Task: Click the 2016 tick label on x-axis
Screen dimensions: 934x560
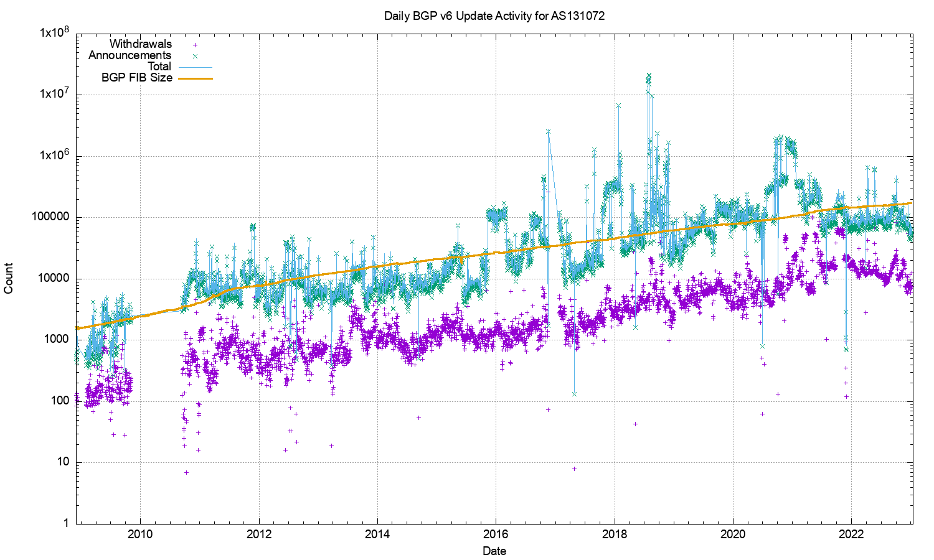Action: [x=496, y=534]
